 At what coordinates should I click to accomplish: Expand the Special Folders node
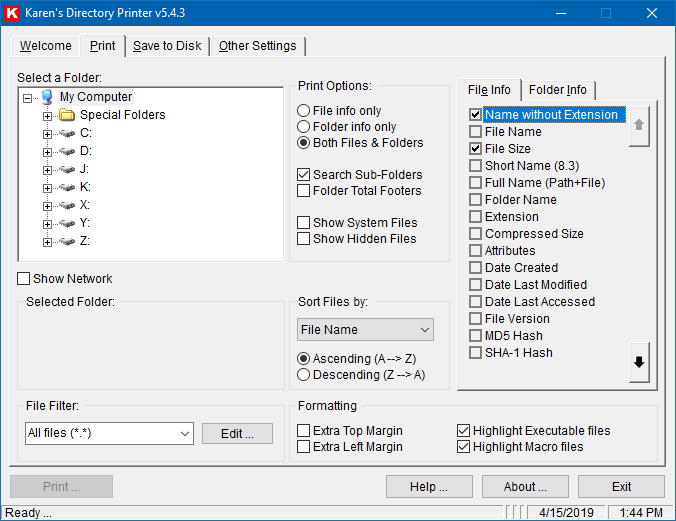coord(47,116)
